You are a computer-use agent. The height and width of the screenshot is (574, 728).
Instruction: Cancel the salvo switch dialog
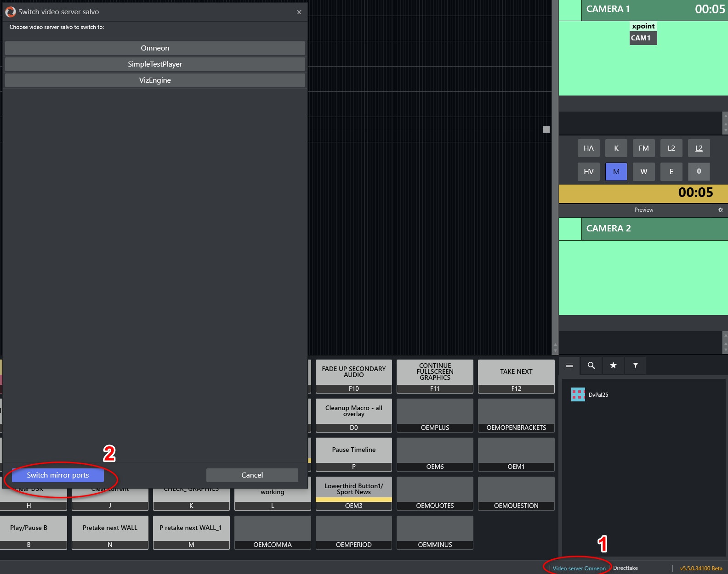pyautogui.click(x=252, y=475)
